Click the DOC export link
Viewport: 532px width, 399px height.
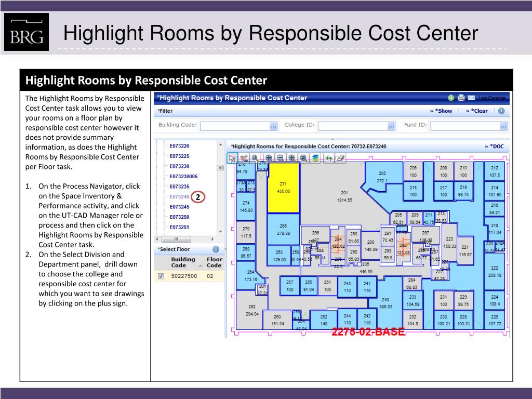coord(495,147)
